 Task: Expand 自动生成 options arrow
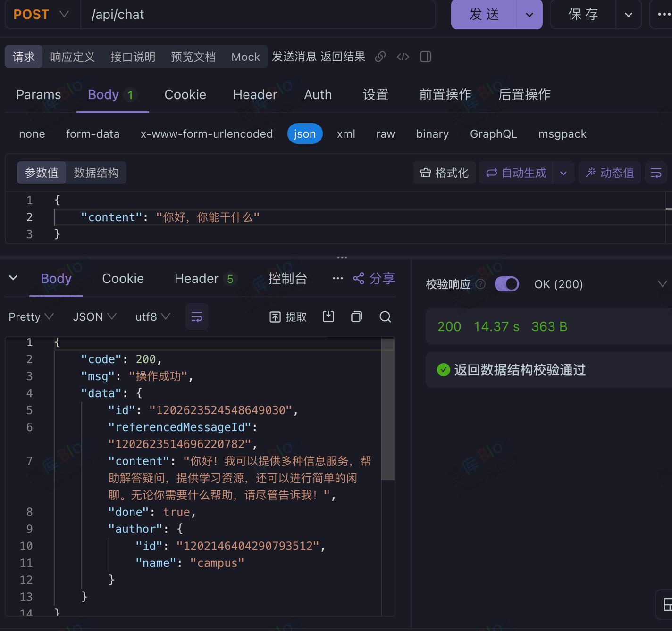pyautogui.click(x=563, y=173)
